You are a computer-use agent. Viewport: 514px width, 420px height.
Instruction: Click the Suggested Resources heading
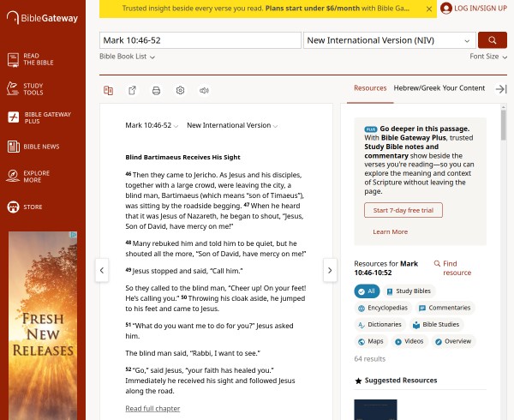(401, 381)
